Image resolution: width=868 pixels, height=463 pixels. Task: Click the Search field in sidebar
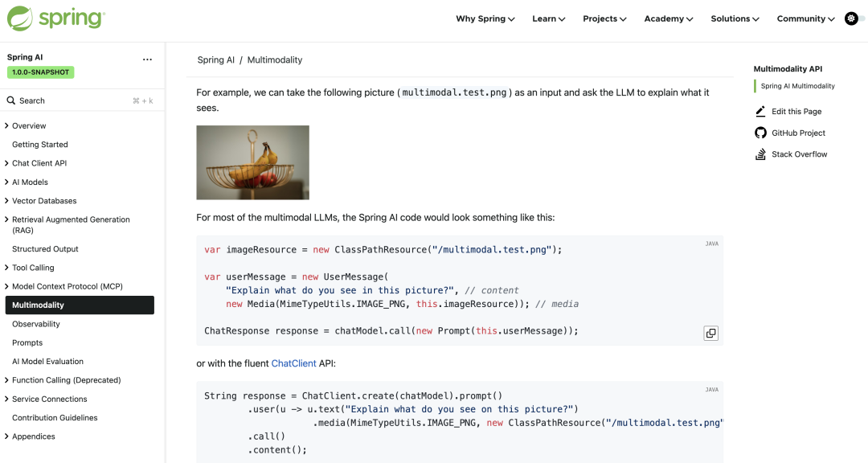click(x=82, y=100)
